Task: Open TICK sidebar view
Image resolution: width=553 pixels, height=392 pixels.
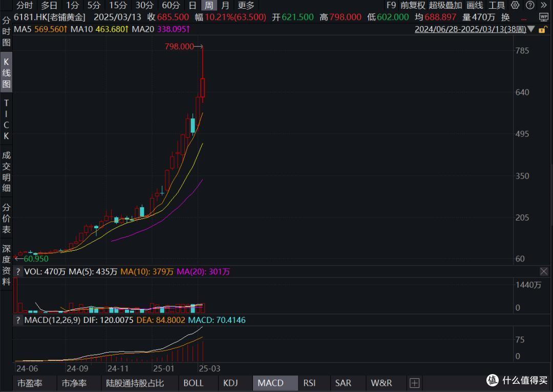Action: [x=6, y=120]
